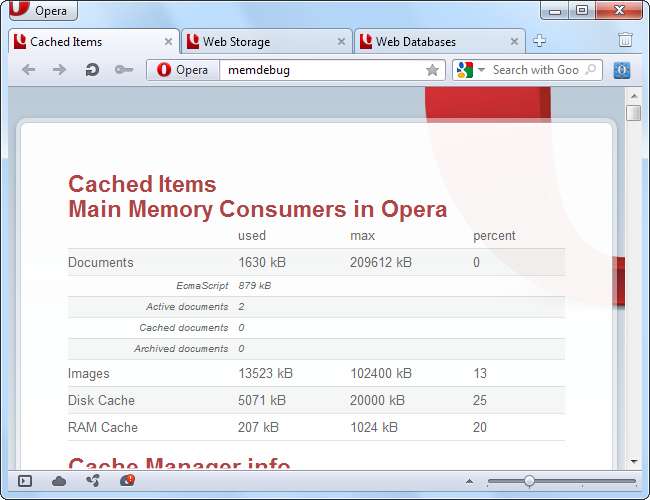This screenshot has width=650, height=500.
Task: Click the 'max' column header
Action: (x=363, y=236)
